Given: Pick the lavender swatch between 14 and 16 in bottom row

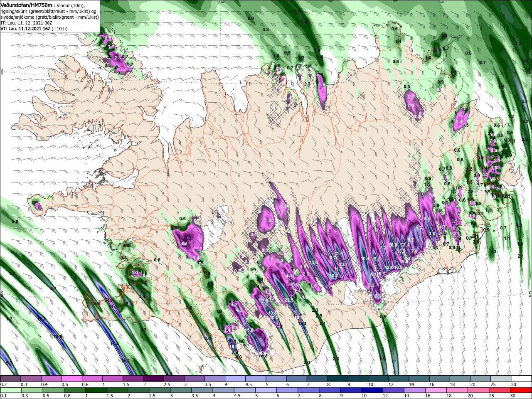Looking at the screenshot, I should [x=415, y=390].
